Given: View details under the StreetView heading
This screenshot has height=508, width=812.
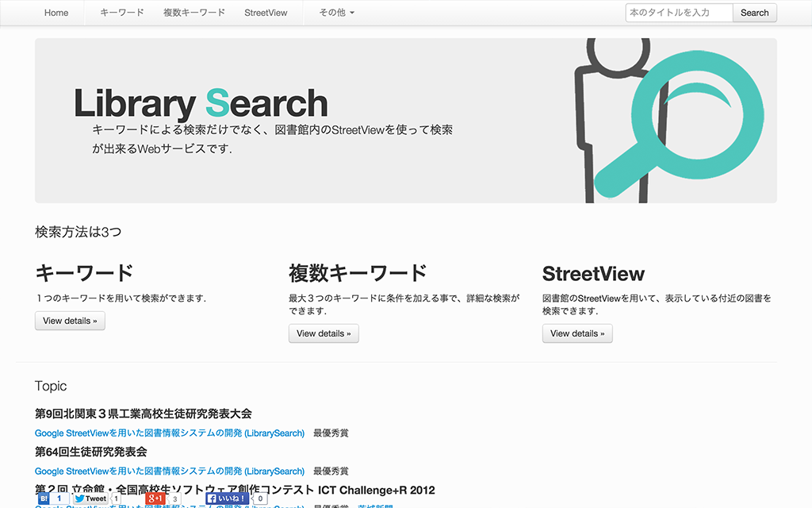Looking at the screenshot, I should click(577, 333).
